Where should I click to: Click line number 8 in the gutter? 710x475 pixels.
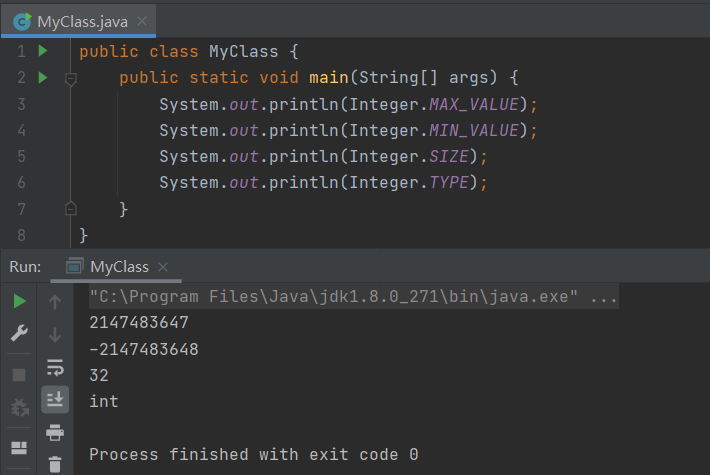pyautogui.click(x=21, y=235)
